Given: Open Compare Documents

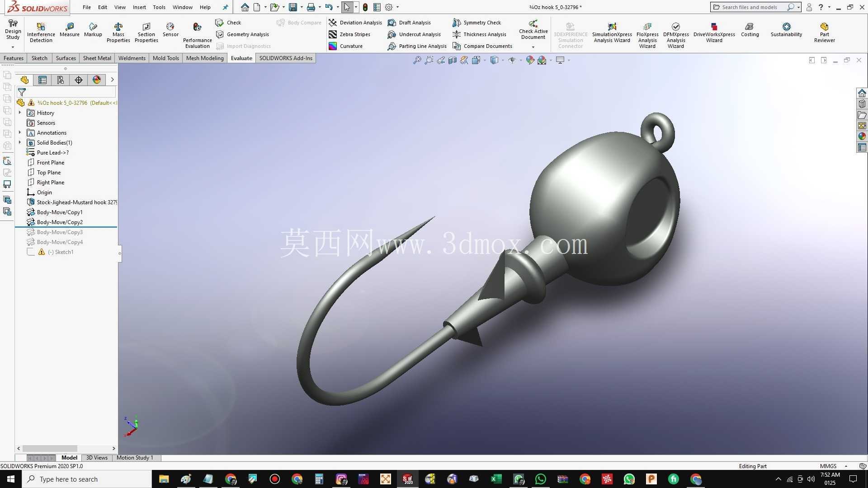Looking at the screenshot, I should pos(482,46).
